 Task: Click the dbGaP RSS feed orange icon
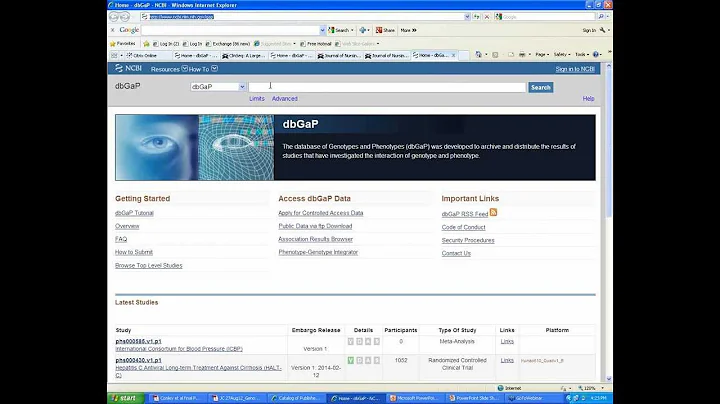tap(493, 212)
